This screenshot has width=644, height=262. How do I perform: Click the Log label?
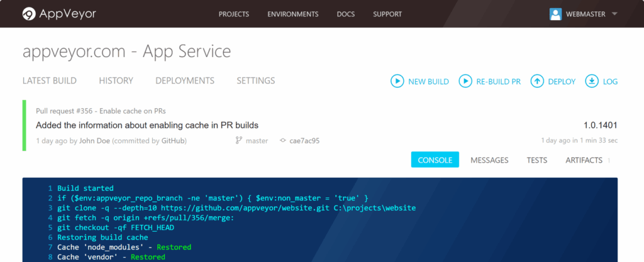tap(610, 82)
